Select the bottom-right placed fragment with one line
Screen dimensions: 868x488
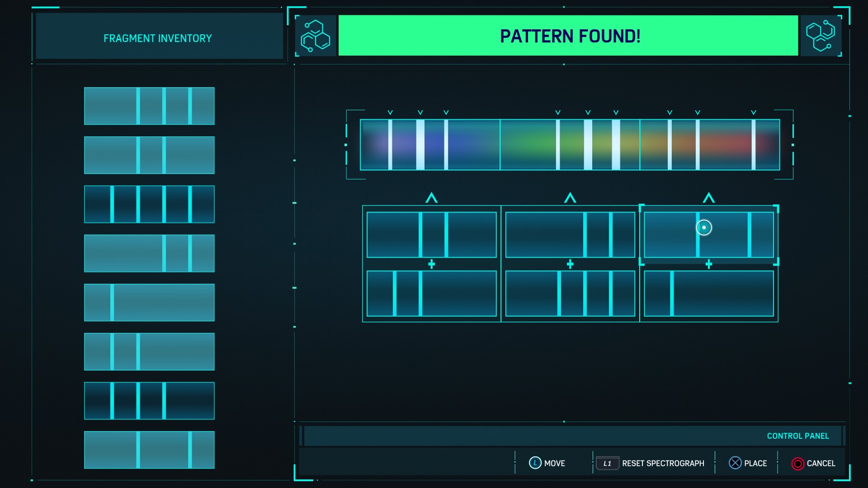point(708,293)
